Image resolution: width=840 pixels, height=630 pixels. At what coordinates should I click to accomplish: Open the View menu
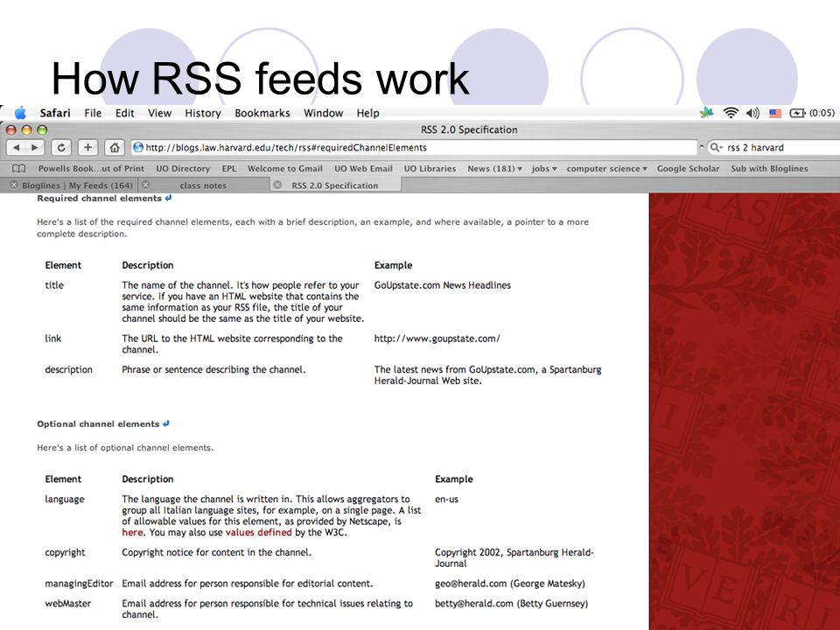point(159,113)
